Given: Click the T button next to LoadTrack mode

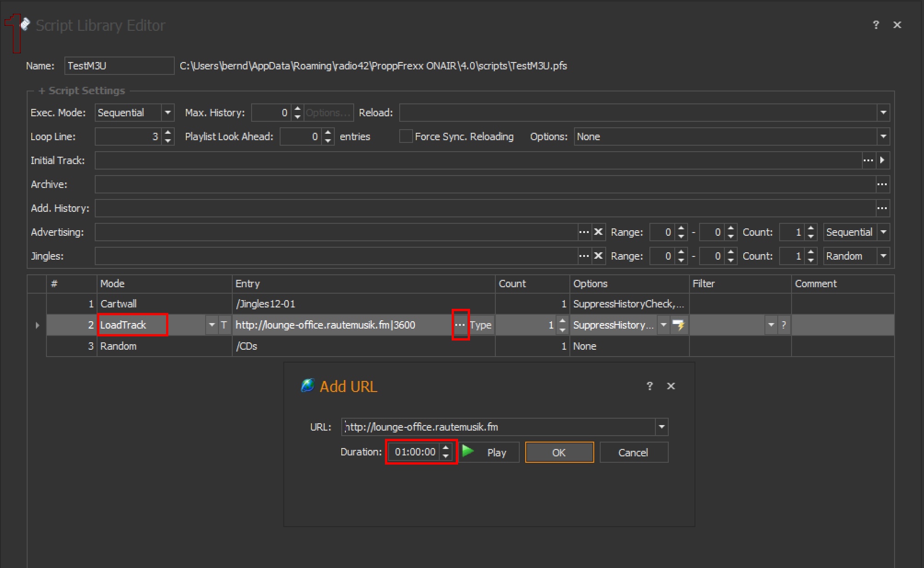Looking at the screenshot, I should 224,325.
